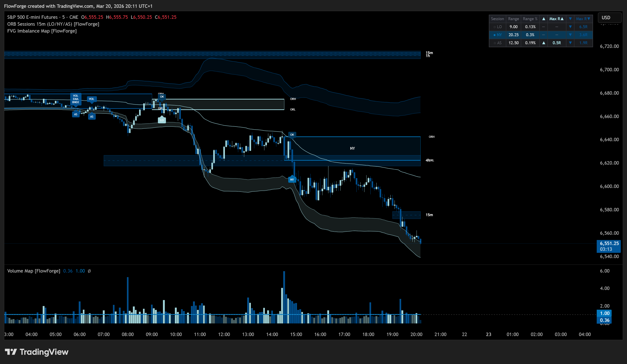Select the AS session row cell
The width and height of the screenshot is (627, 364).
497,43
